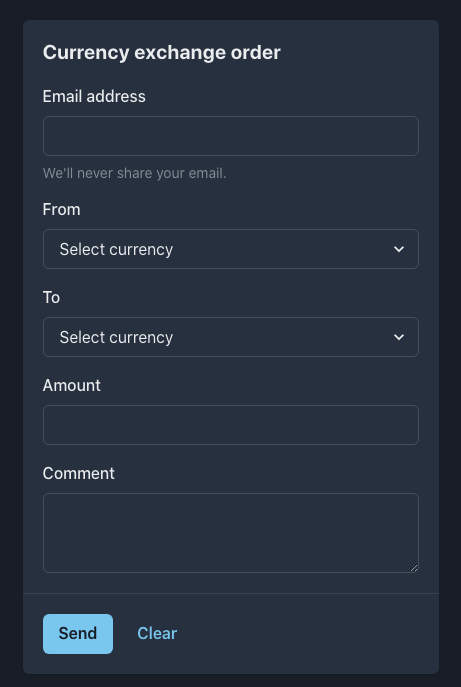Click the Clear link
Image resolution: width=461 pixels, height=687 pixels.
(157, 634)
